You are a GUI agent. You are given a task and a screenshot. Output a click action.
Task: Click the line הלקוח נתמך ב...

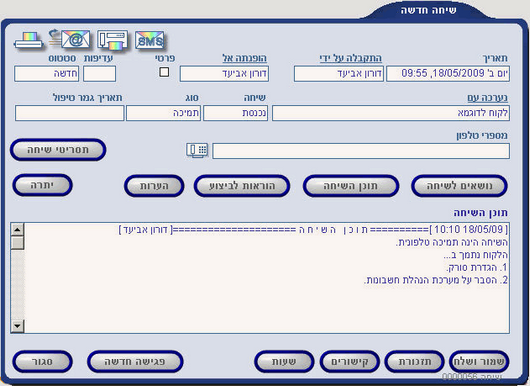[476, 255]
